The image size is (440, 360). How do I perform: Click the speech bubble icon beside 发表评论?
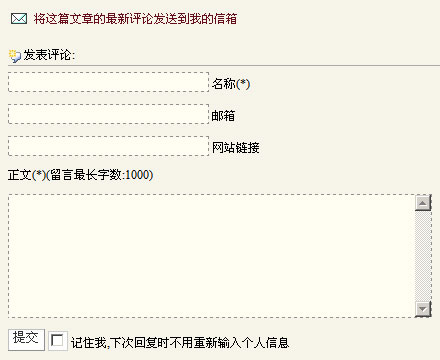coord(15,56)
